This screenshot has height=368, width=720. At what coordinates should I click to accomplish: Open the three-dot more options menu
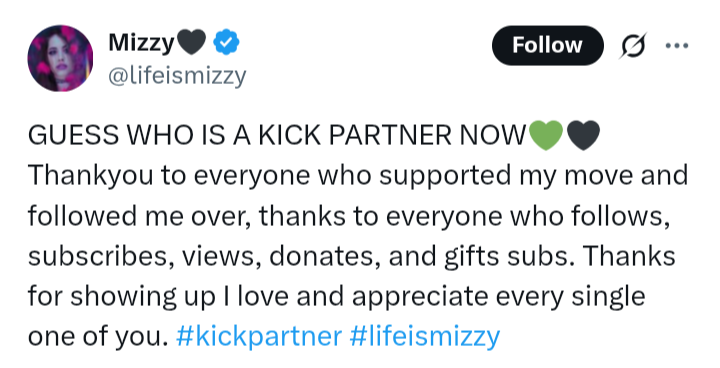[677, 45]
